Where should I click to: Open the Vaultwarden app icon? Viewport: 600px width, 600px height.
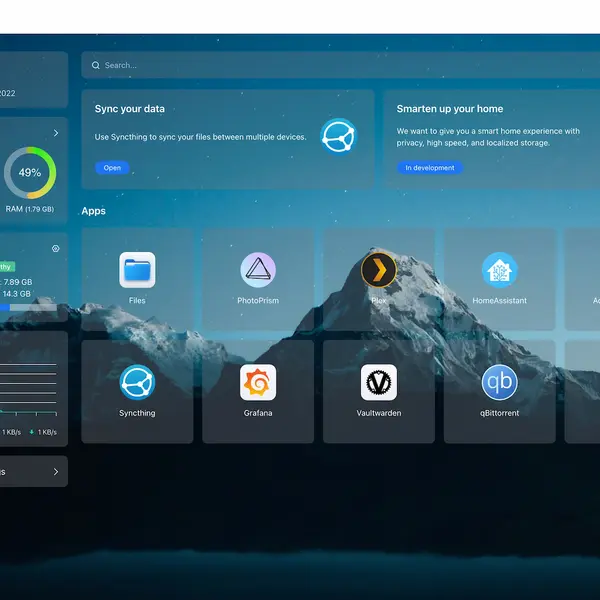pyautogui.click(x=379, y=382)
